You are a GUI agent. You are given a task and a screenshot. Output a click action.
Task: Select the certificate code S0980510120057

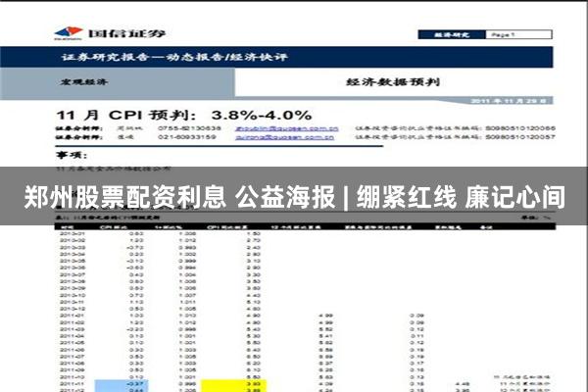(520, 137)
